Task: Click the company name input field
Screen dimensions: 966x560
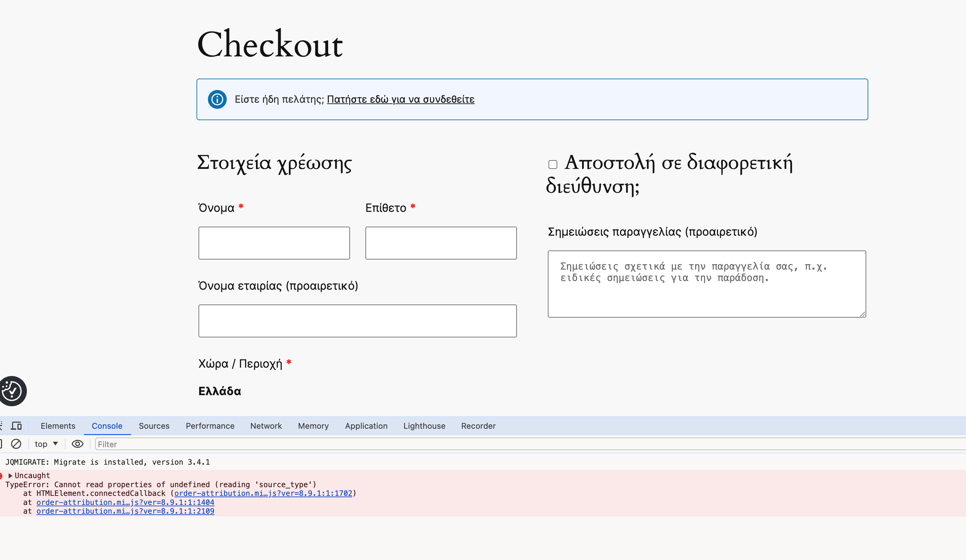Action: (x=357, y=321)
